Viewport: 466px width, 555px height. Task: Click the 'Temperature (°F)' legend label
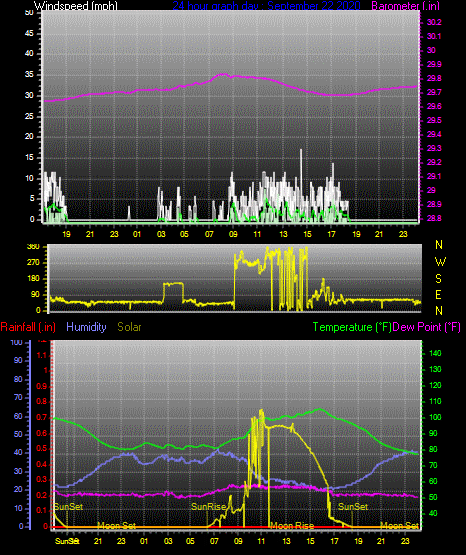(352, 327)
